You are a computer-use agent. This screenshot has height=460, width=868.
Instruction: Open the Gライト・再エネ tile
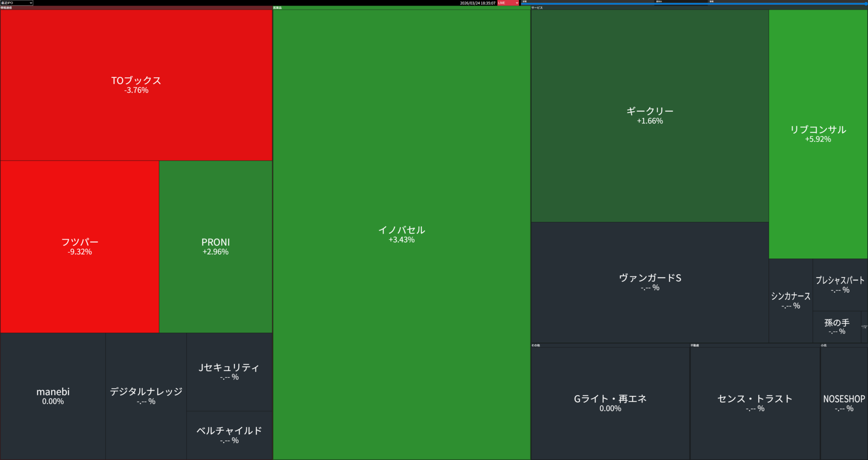pos(610,403)
